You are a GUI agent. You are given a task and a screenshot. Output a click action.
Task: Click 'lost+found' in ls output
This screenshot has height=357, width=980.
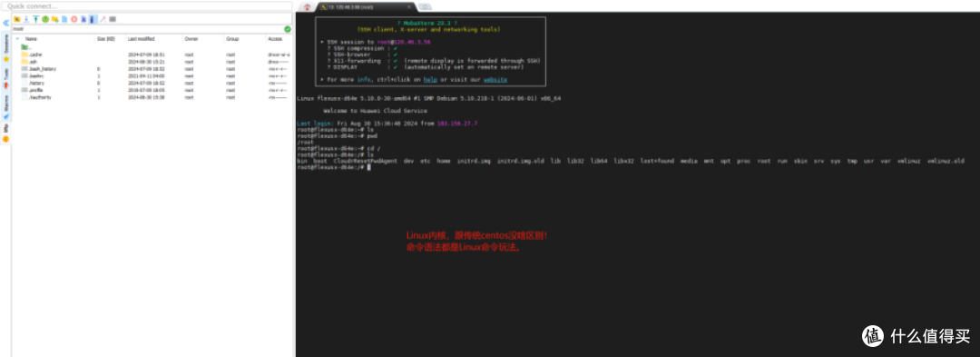pyautogui.click(x=658, y=161)
